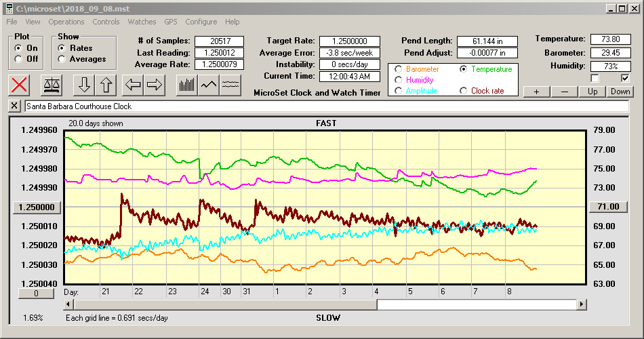
Task: Click the left arrow scroll graph icon
Action: coord(133,85)
